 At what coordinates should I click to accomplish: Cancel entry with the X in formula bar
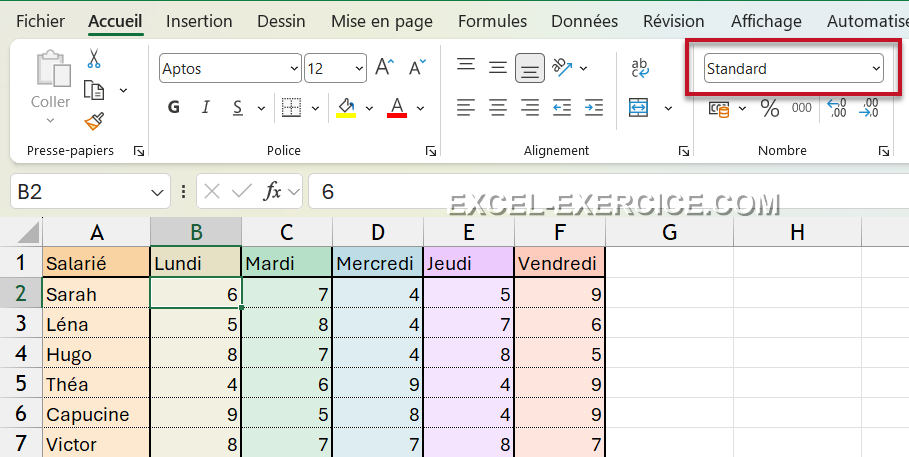[212, 191]
